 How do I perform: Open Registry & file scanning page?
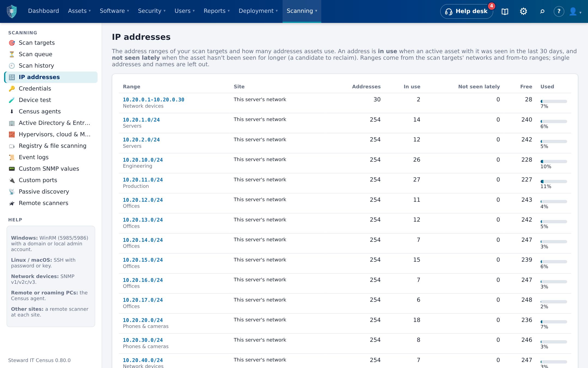(51, 146)
